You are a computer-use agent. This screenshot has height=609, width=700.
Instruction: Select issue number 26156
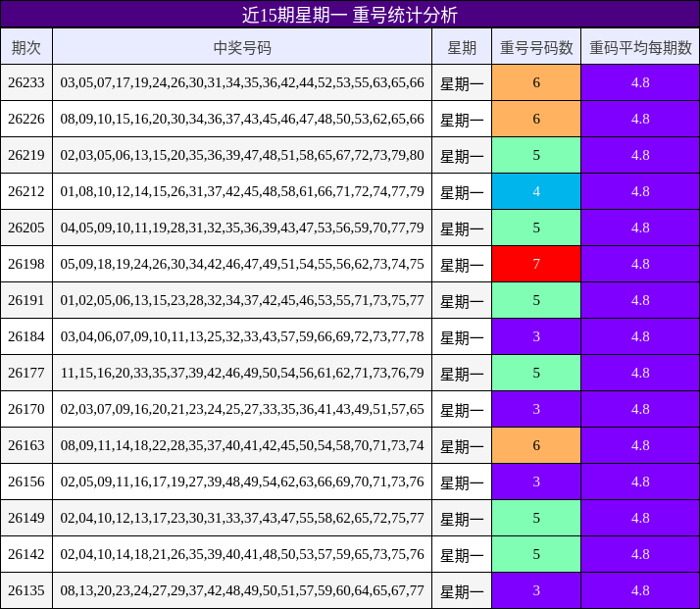[26, 482]
